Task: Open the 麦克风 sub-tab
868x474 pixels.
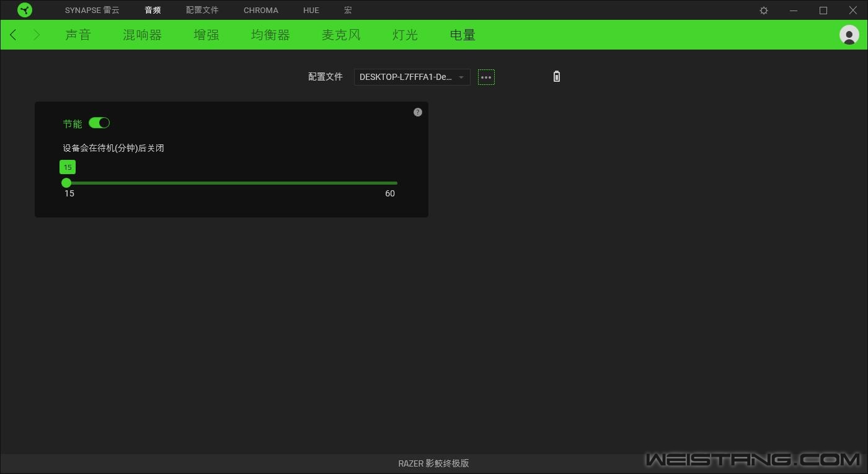Action: click(x=341, y=35)
